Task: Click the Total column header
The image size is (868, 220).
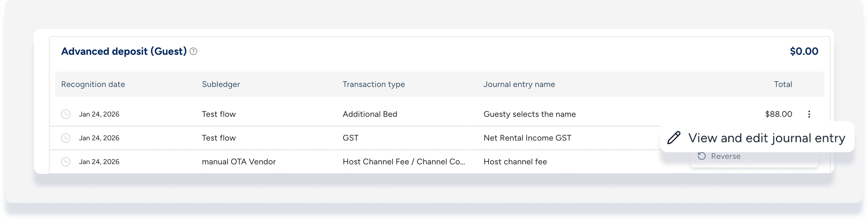Action: (783, 84)
